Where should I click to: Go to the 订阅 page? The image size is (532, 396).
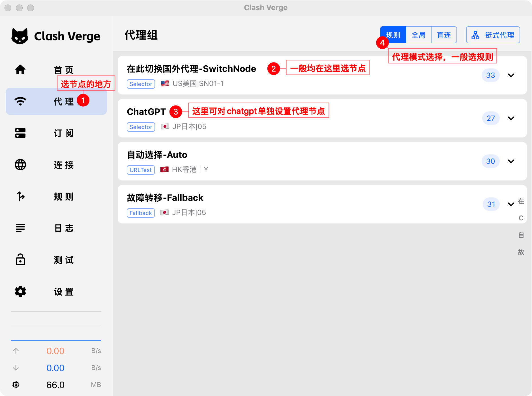pyautogui.click(x=56, y=133)
